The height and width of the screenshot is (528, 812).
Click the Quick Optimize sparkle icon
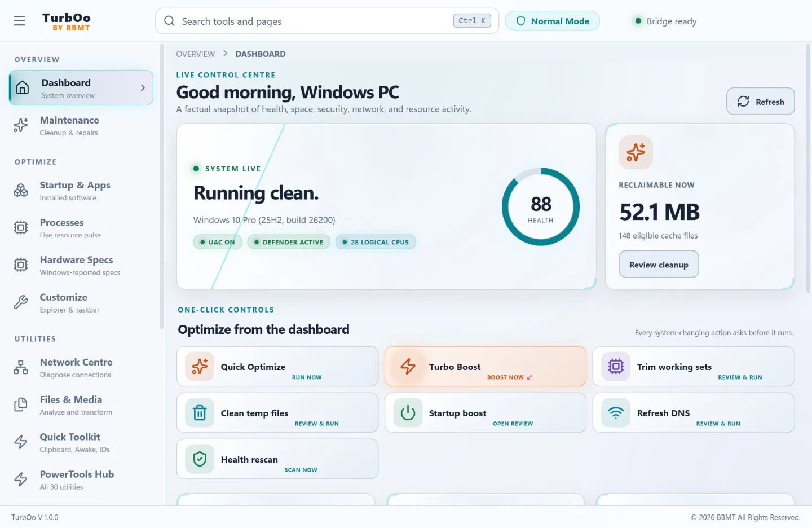coord(200,367)
